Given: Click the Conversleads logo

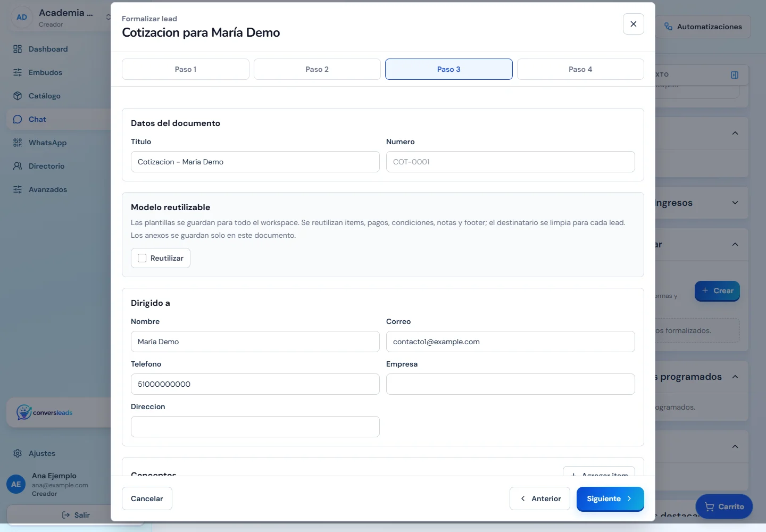Looking at the screenshot, I should [45, 412].
